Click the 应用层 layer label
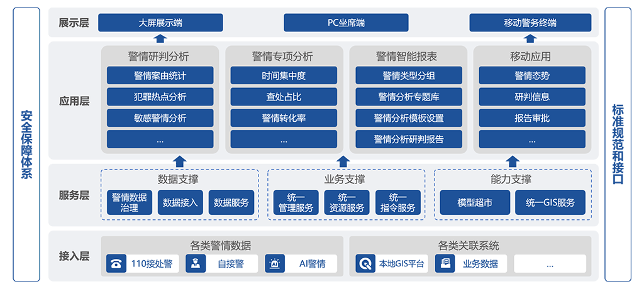 (x=74, y=101)
